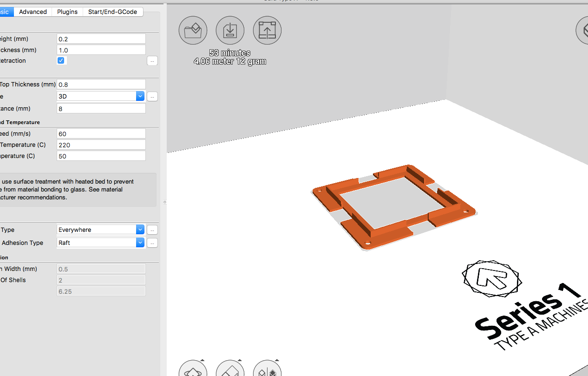The width and height of the screenshot is (588, 376).
Task: Click Bottom/Top Thickness field showing 0.8
Action: click(x=101, y=85)
